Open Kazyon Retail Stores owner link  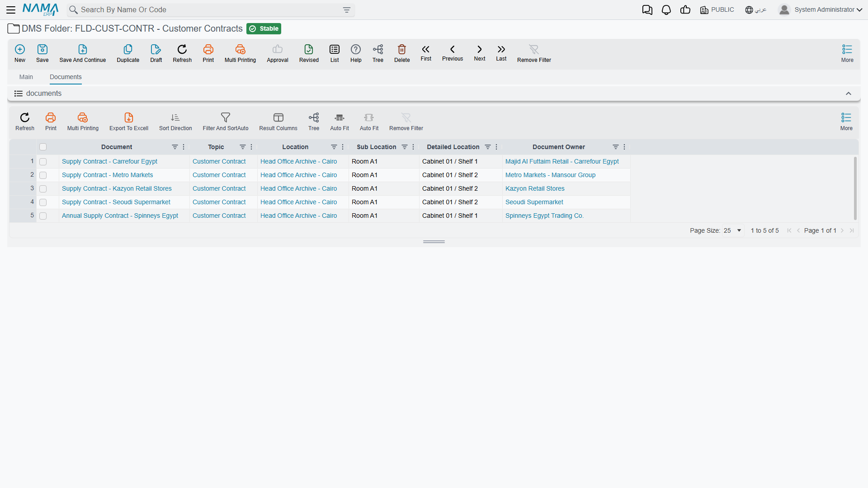click(535, 188)
